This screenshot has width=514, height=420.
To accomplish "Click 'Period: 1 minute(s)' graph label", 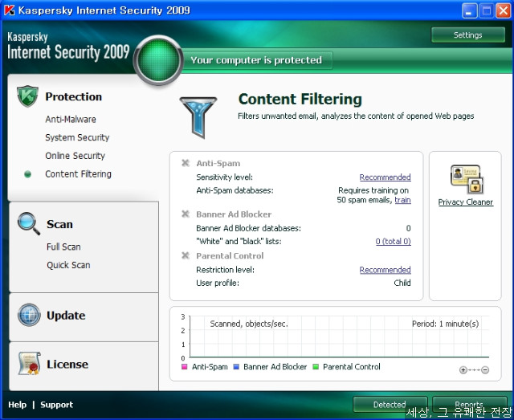I will [445, 324].
